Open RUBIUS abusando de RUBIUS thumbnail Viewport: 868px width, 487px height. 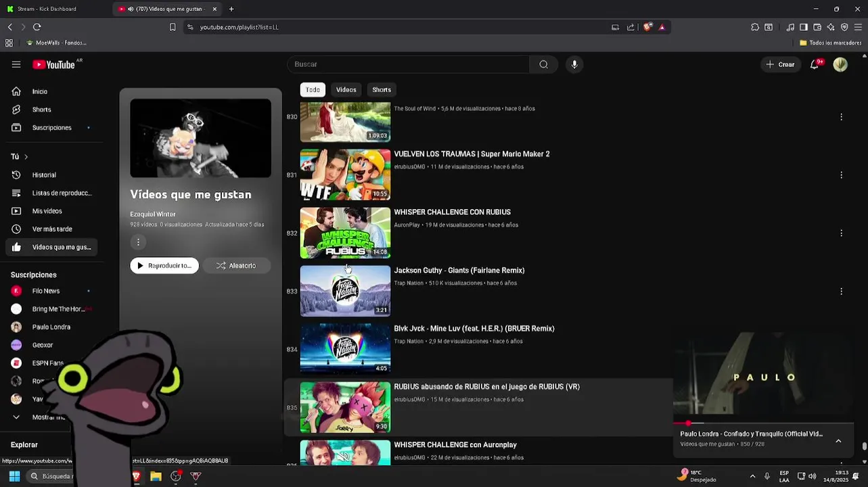(345, 407)
